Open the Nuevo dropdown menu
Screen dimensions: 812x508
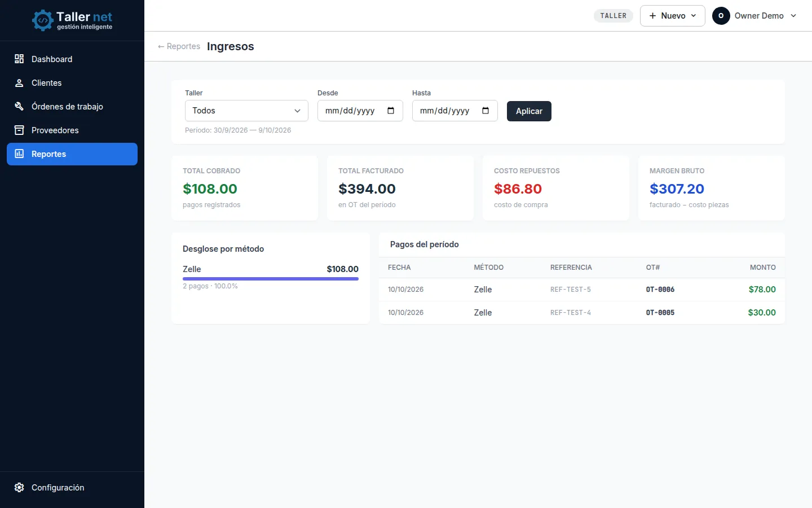pos(673,16)
